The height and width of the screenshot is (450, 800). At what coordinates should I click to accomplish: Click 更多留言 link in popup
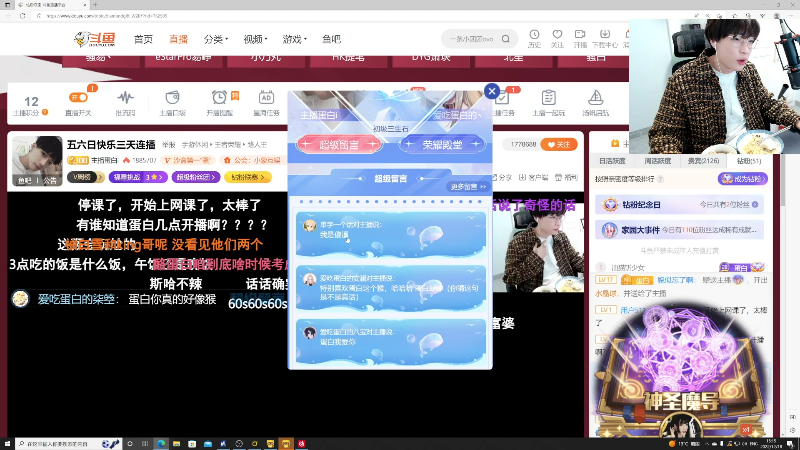coord(468,187)
